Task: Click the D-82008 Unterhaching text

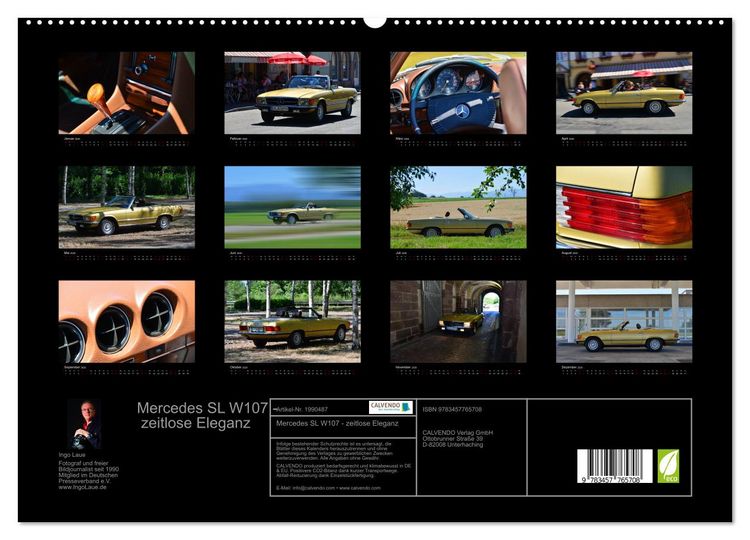Action: point(452,445)
